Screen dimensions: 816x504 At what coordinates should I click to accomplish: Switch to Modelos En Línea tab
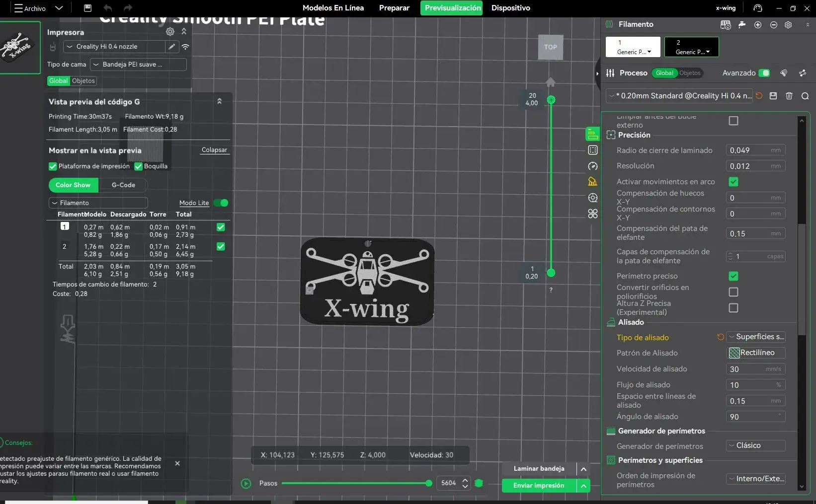pyautogui.click(x=333, y=8)
